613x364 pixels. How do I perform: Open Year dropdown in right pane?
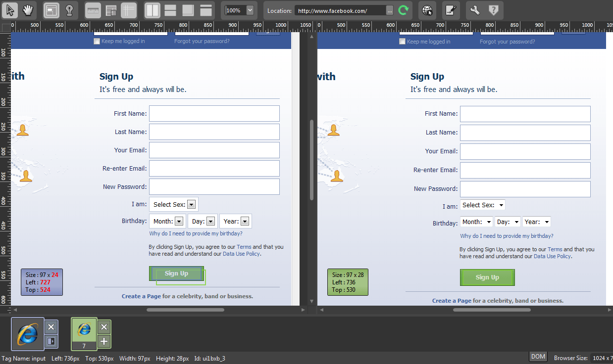click(537, 222)
